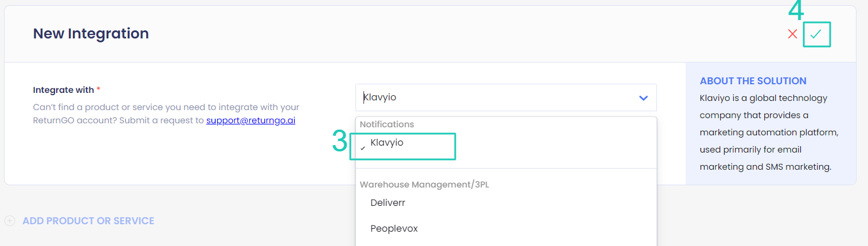This screenshot has width=868, height=246.
Task: Click the Klaviyo description paragraph
Action: pyautogui.click(x=769, y=132)
